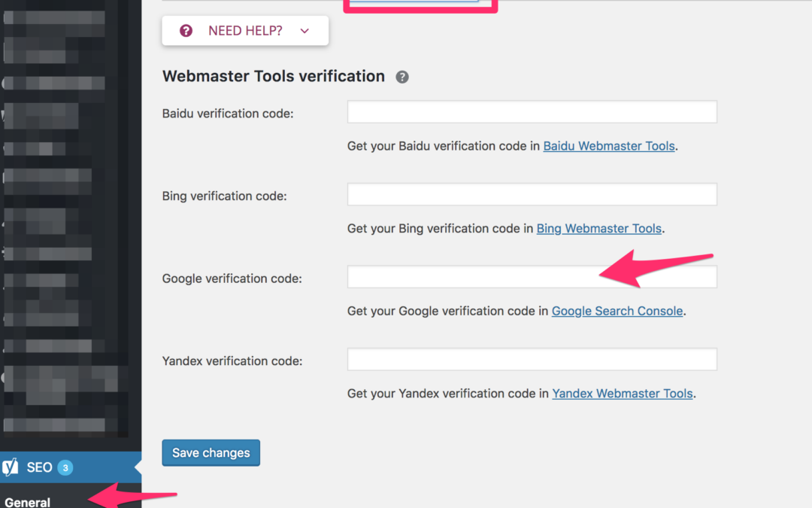812x508 pixels.
Task: Open Bing Webmaster Tools link
Action: pos(599,228)
